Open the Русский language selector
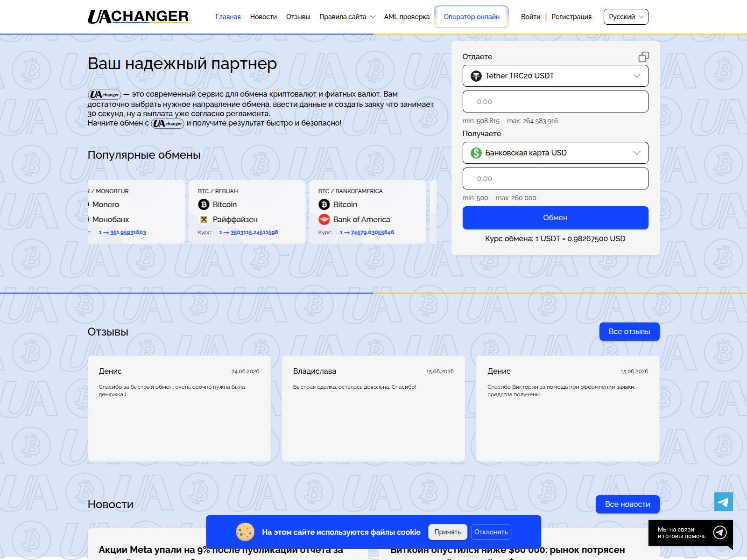This screenshot has width=747, height=560. (626, 17)
